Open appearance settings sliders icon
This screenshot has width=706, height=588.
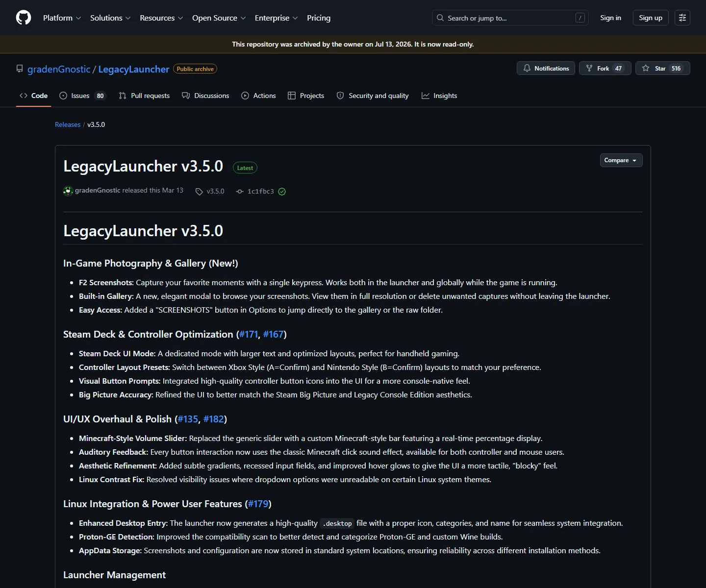tap(682, 18)
